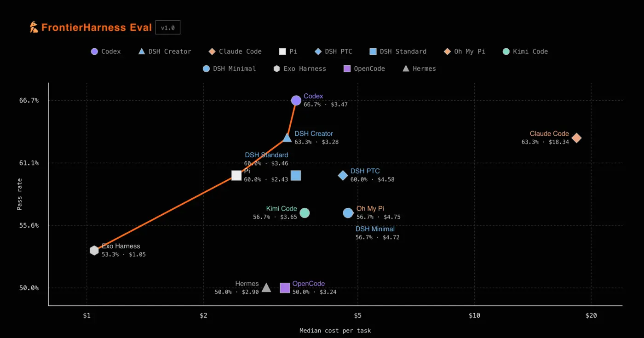Select the white Pi square point on chart
This screenshot has width=644, height=338.
click(236, 175)
